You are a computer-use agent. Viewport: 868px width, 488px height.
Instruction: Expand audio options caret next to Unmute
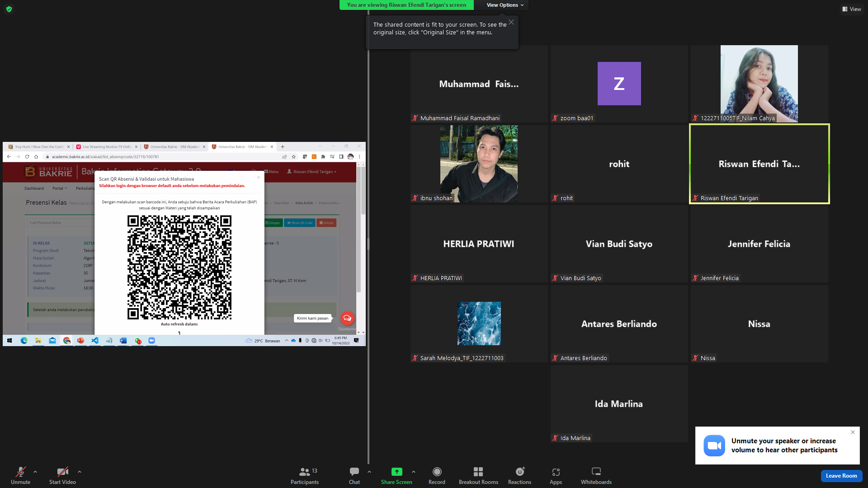click(x=35, y=472)
